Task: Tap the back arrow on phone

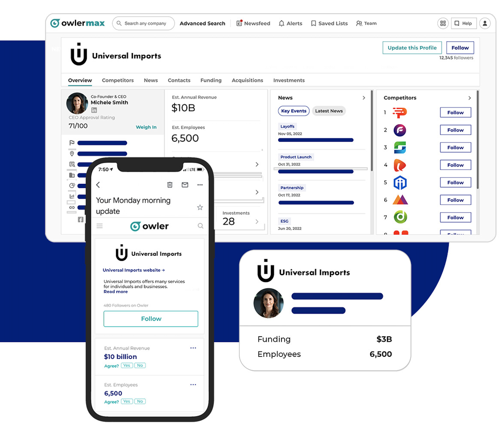Action: [x=98, y=185]
